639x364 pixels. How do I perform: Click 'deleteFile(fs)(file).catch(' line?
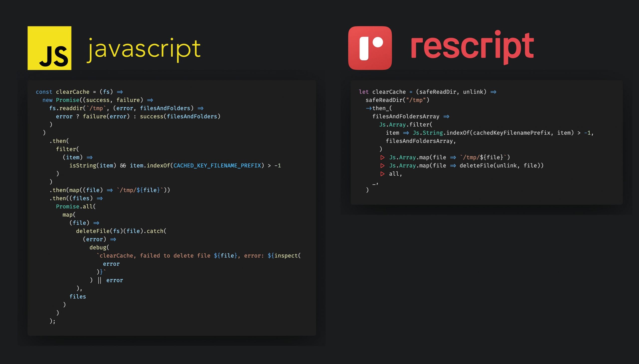[x=121, y=231]
